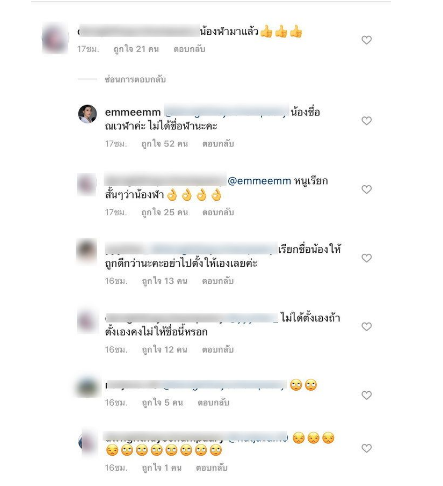Like the emmeemm reply with the heart icon
This screenshot has height=486, width=443.
[x=366, y=121]
